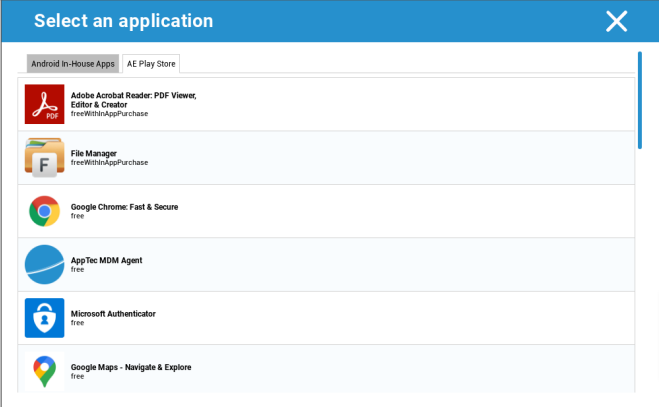659x407 pixels.
Task: Select Google Chrome: Fast & Secure title
Action: [x=124, y=207]
